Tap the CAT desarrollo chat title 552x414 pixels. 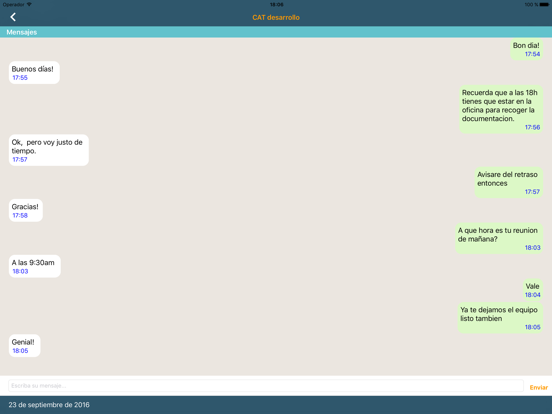point(276,17)
